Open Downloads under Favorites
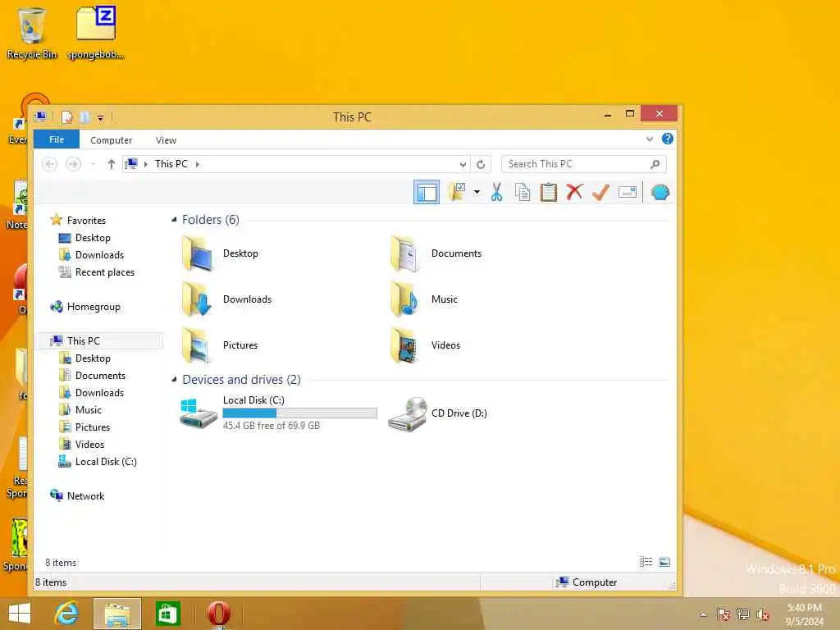840x630 pixels. [91, 255]
